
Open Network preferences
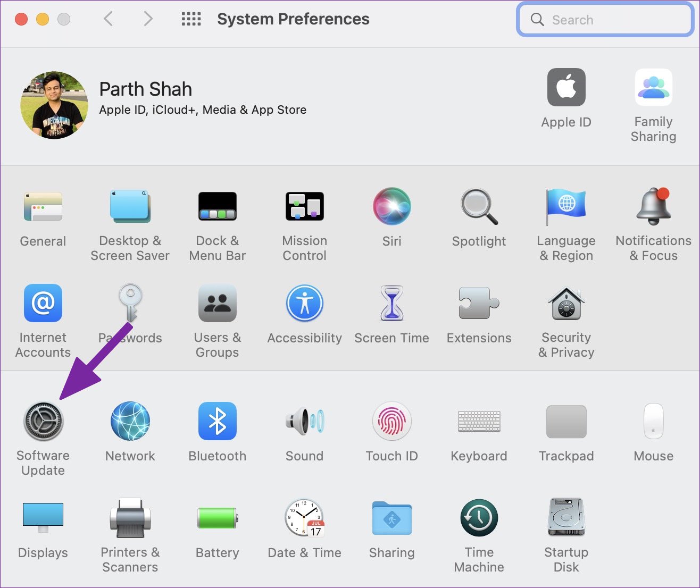pyautogui.click(x=130, y=421)
